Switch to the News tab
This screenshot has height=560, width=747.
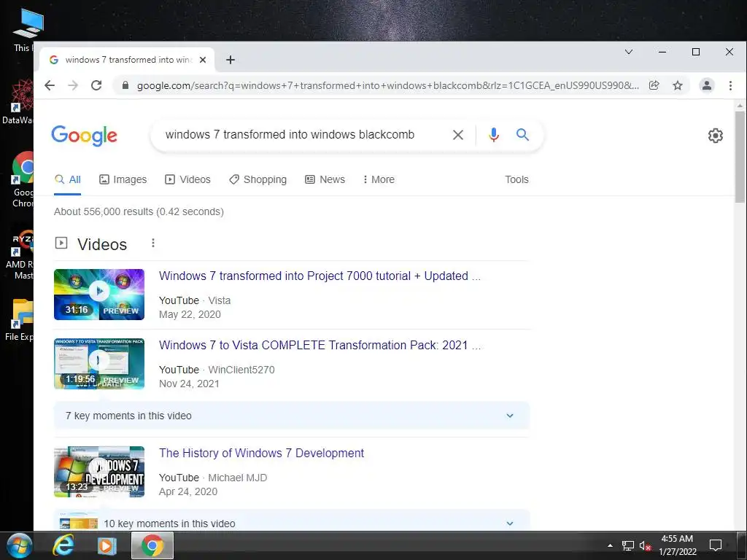(325, 179)
